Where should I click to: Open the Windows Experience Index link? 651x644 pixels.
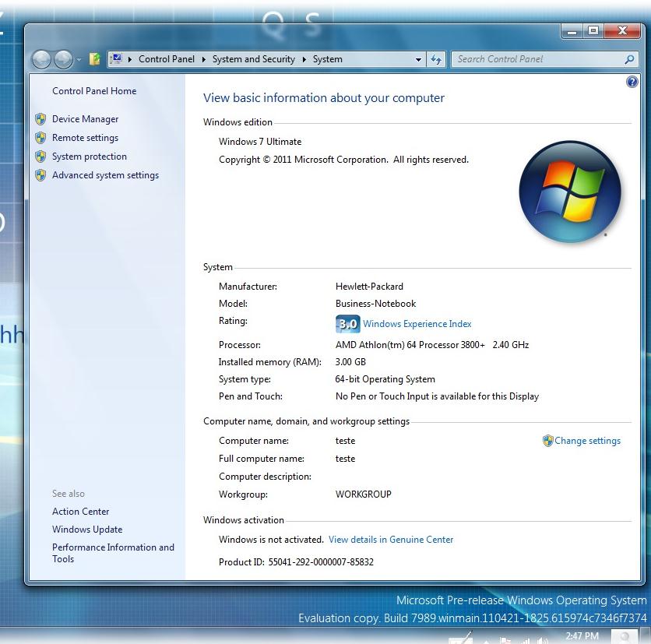417,324
